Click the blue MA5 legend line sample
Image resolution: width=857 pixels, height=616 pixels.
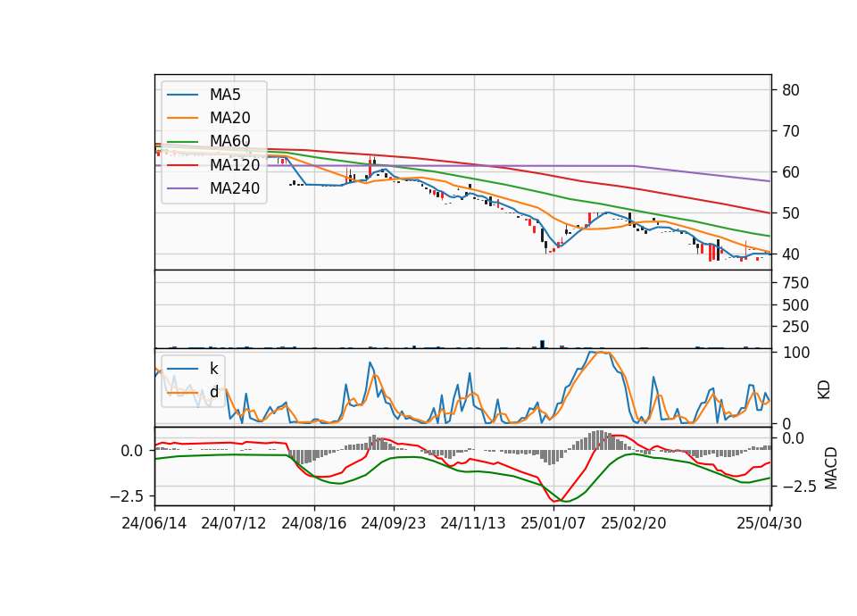point(182,95)
